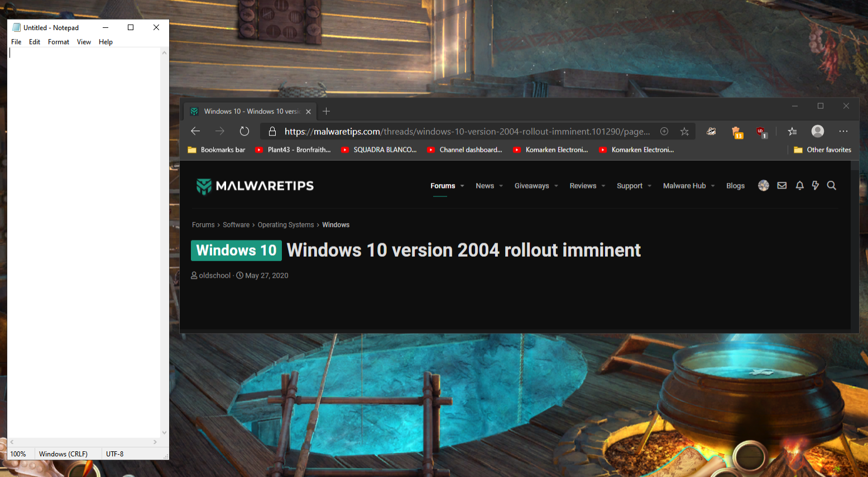Viewport: 868px width, 477px height.
Task: Go to the Support section
Action: (630, 186)
